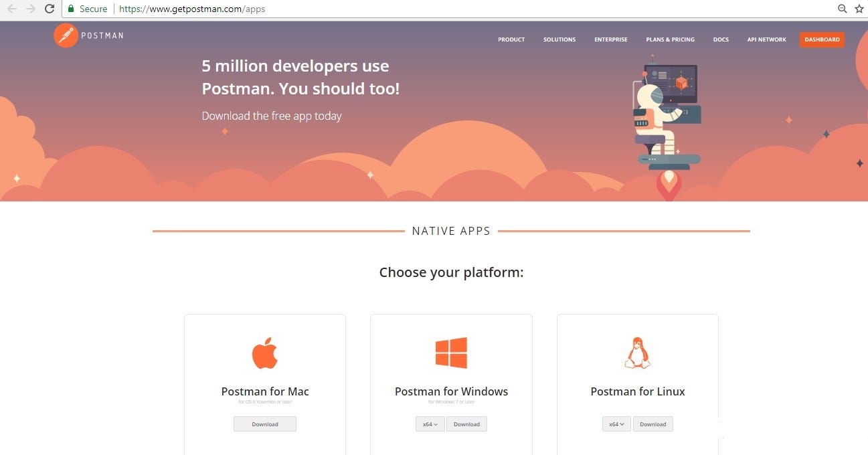Viewport: 868px width, 455px height.
Task: Bookmark the page with the star icon
Action: tap(859, 9)
